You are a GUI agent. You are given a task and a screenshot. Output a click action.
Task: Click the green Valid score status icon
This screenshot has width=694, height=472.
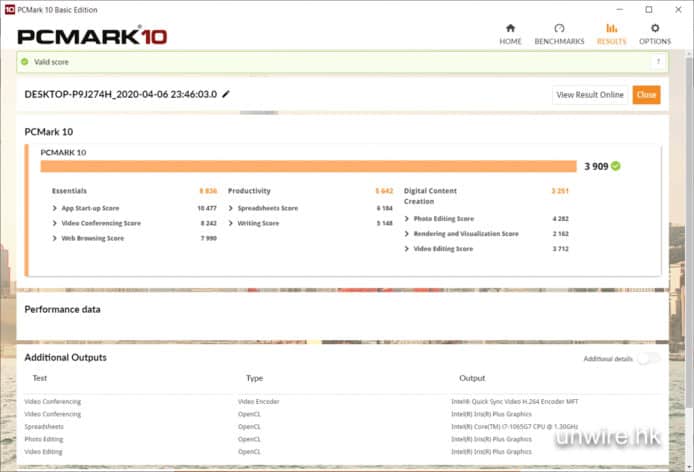(25, 62)
